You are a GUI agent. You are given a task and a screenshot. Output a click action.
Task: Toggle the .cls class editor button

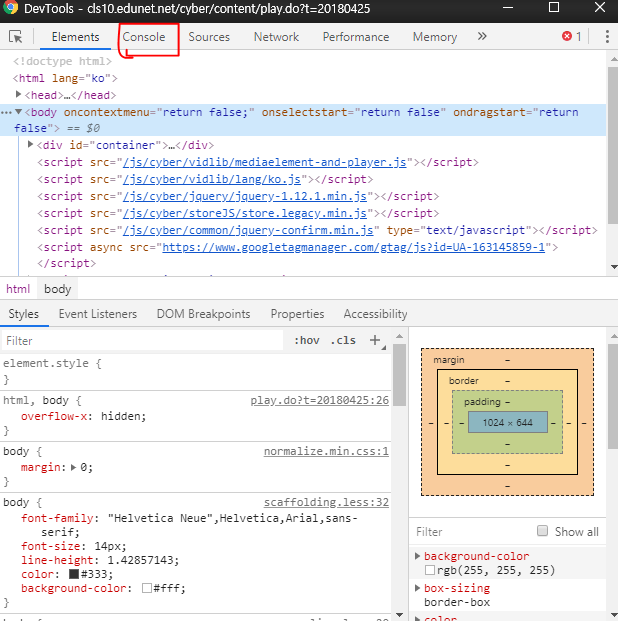[343, 340]
